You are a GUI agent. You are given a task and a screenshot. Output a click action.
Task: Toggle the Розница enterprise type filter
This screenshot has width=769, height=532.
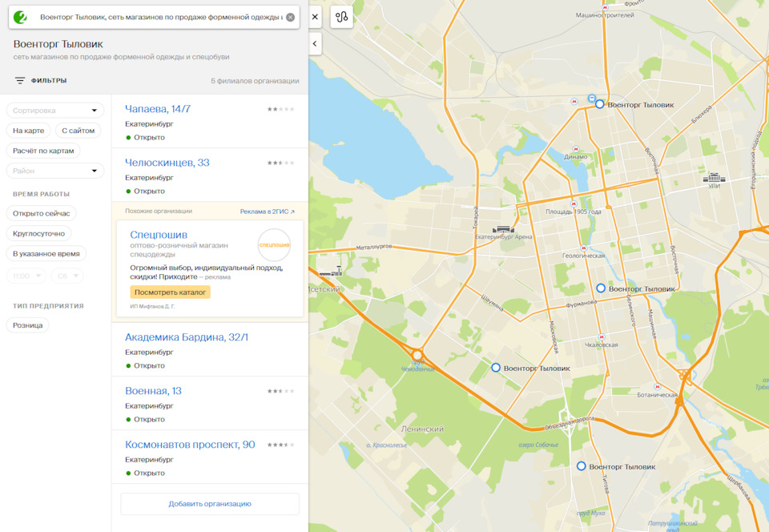coord(27,325)
